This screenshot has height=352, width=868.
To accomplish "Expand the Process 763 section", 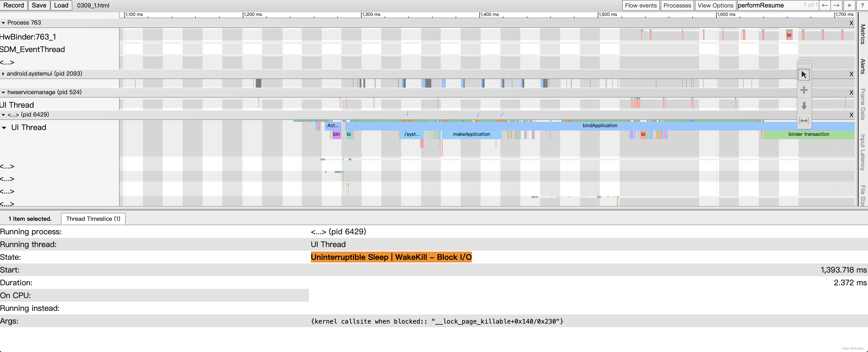I will click(x=4, y=22).
